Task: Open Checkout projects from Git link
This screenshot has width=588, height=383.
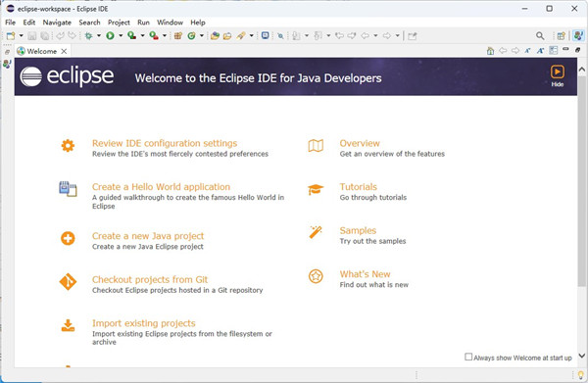Action: click(x=150, y=279)
